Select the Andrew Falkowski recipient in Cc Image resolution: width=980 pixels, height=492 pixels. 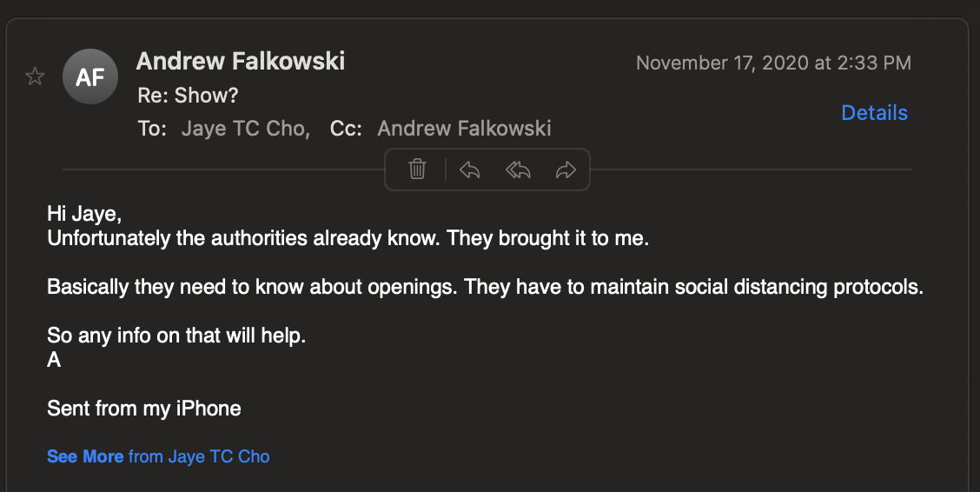464,129
